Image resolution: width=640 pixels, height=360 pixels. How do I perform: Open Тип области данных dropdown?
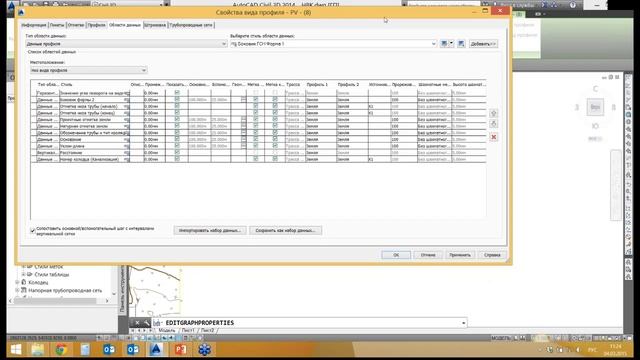[126, 44]
